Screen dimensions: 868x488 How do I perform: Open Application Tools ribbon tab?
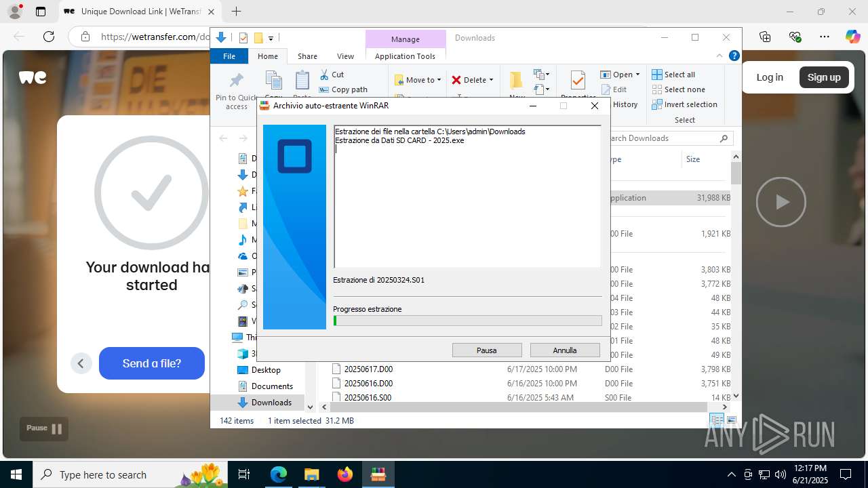click(x=405, y=56)
